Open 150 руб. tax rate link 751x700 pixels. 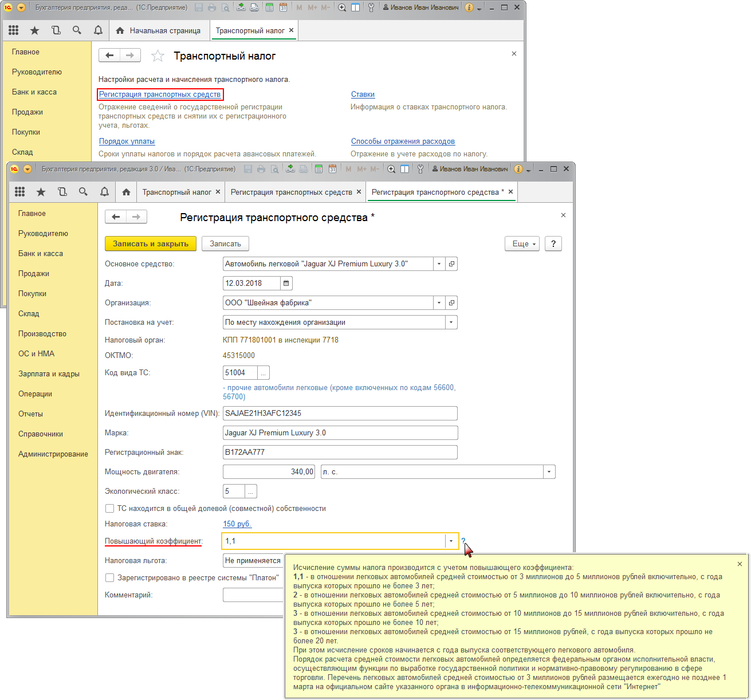pos(237,524)
